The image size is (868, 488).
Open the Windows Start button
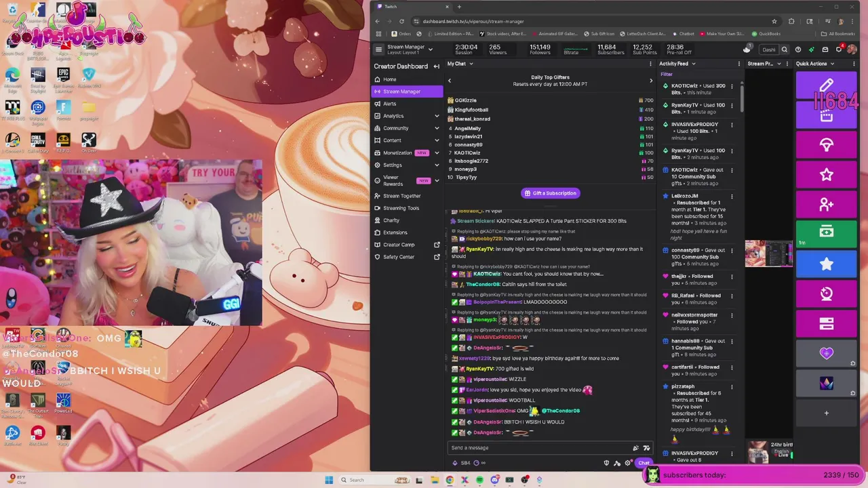tap(329, 480)
